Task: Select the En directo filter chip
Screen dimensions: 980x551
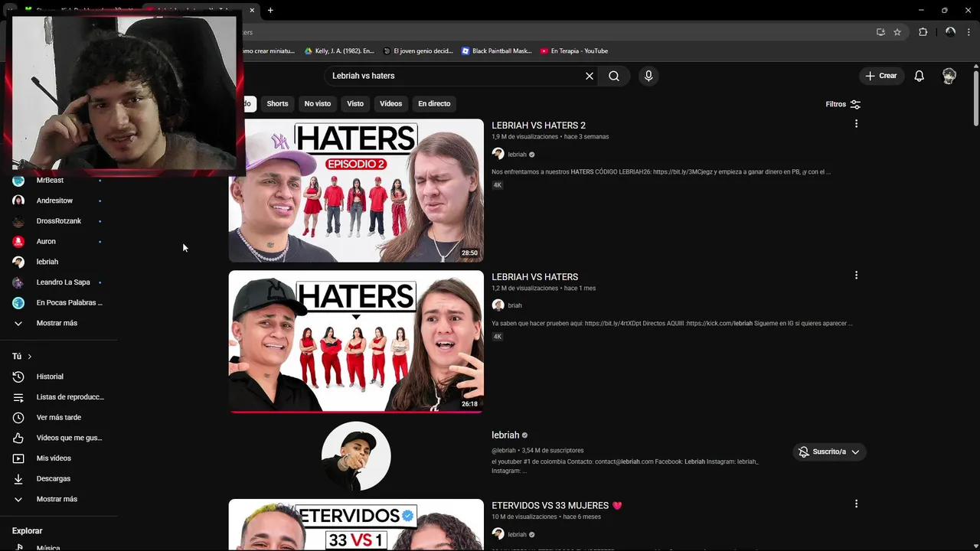Action: [x=434, y=103]
